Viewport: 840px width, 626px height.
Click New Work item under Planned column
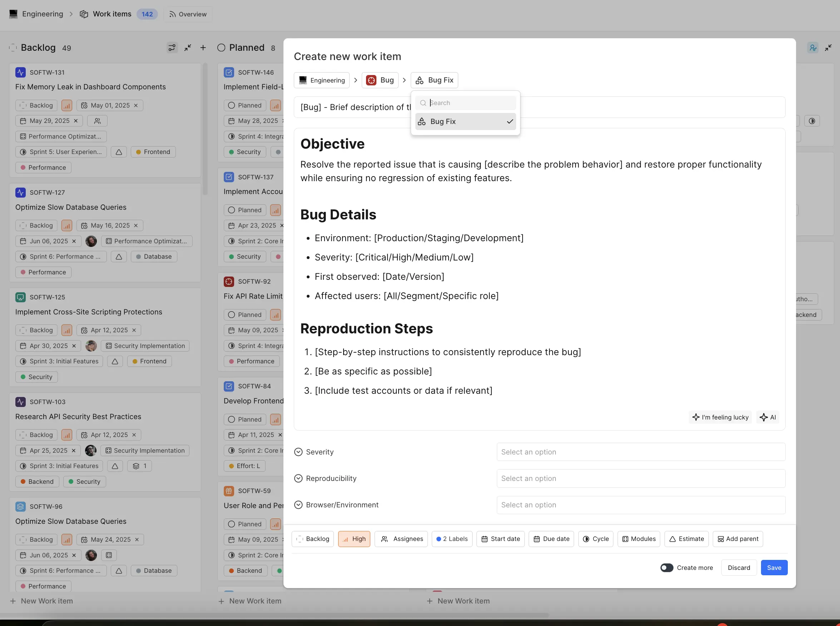click(x=250, y=601)
